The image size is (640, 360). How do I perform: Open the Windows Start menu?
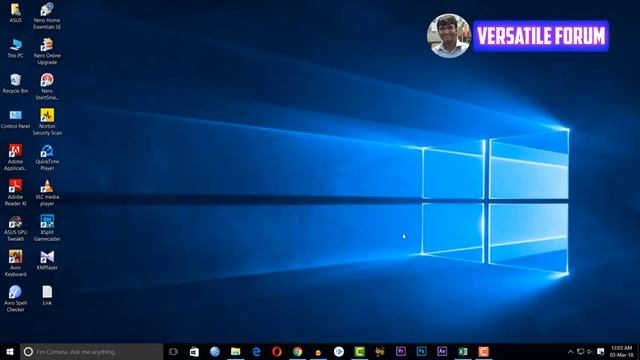tap(10, 351)
